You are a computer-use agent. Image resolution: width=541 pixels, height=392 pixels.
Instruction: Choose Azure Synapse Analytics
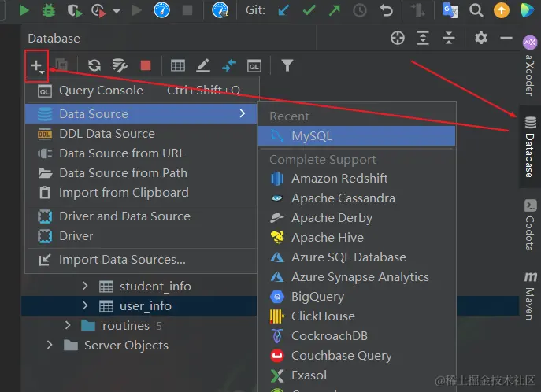point(357,277)
